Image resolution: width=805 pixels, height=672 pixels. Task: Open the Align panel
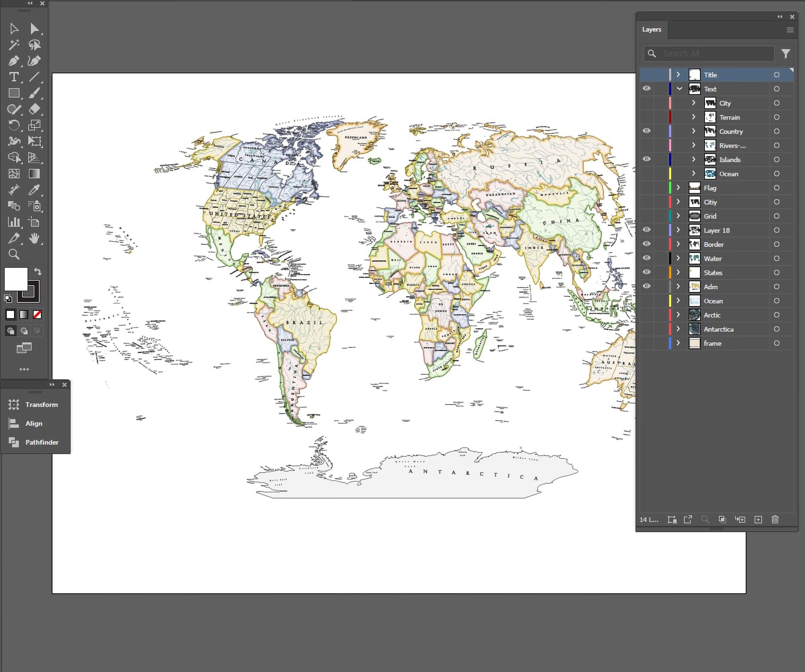pos(26,424)
